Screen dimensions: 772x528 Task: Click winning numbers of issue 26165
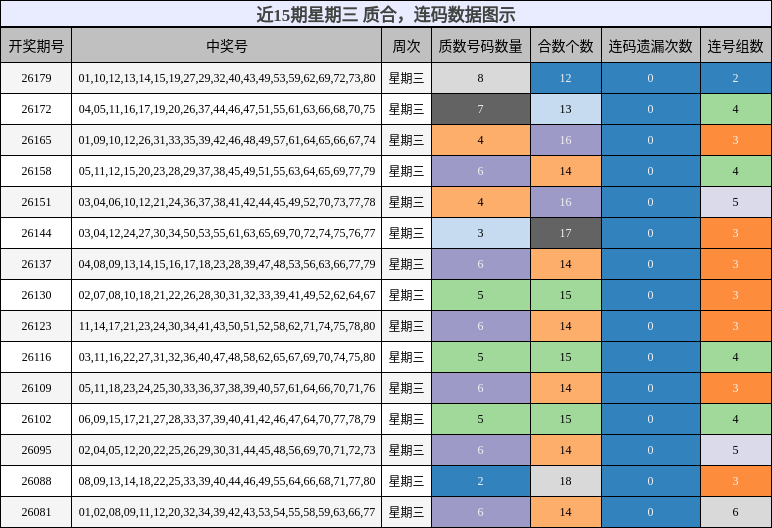tap(226, 140)
